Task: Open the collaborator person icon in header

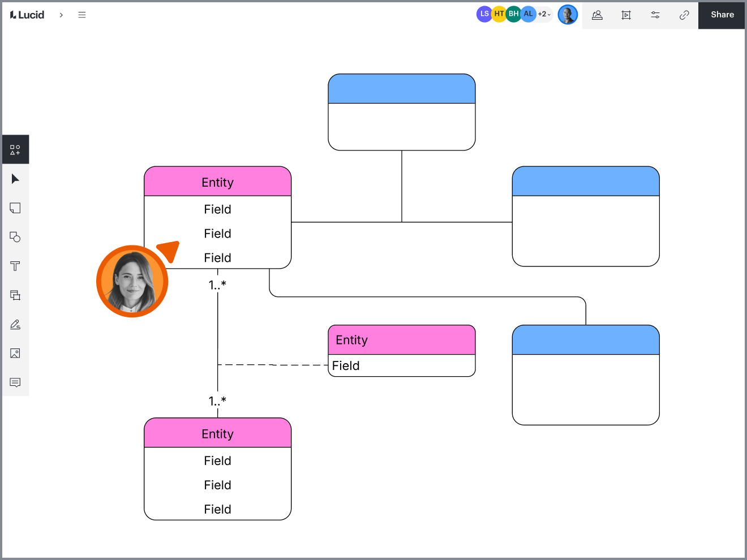Action: point(597,15)
